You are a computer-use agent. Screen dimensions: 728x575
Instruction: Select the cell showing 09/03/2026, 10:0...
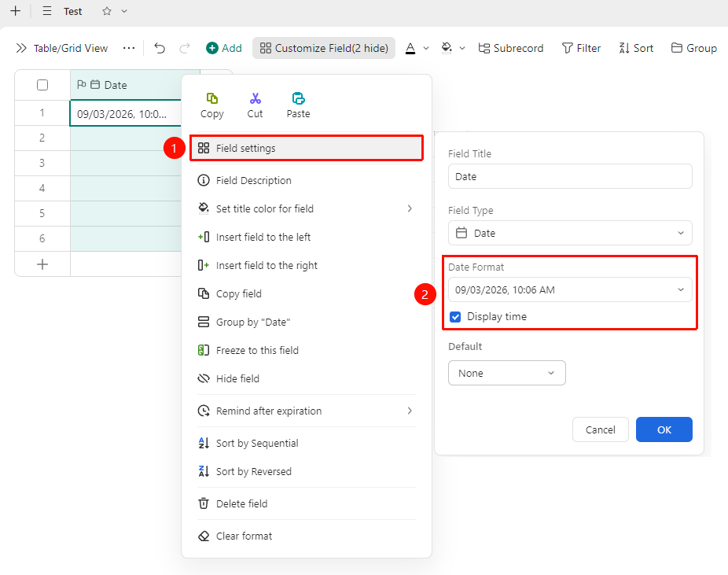pos(125,113)
